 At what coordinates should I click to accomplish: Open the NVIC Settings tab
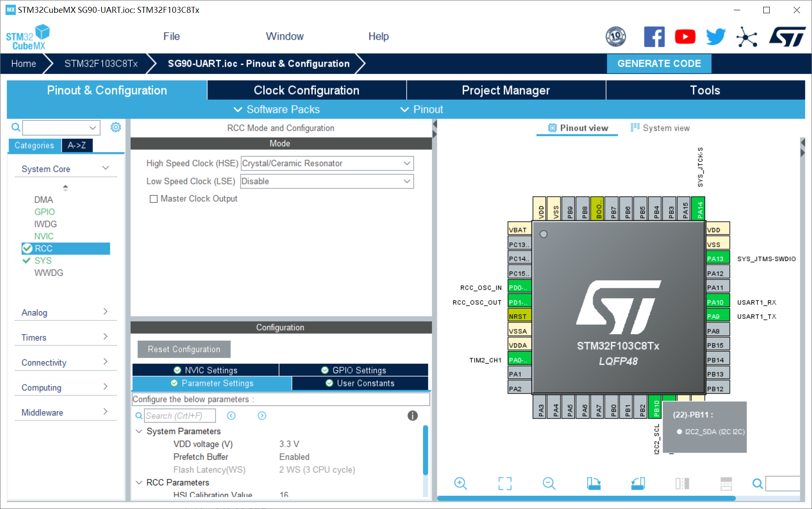tap(206, 370)
